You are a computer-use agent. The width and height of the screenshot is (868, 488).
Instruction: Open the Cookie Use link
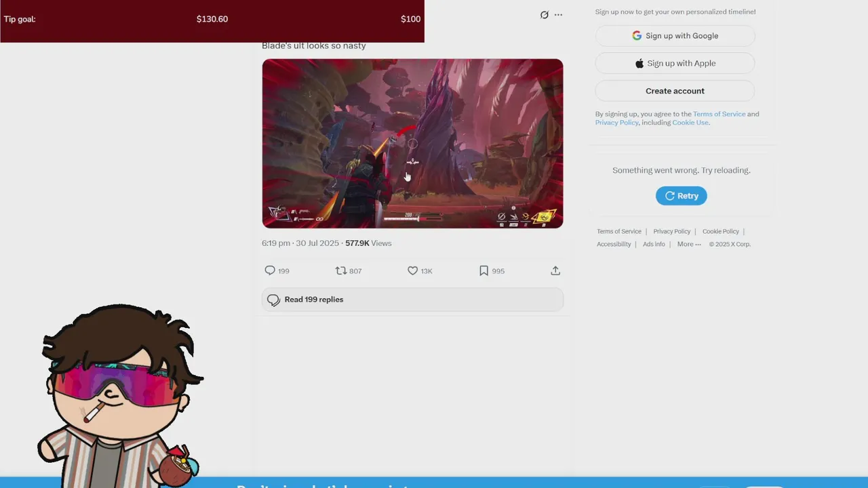tap(690, 123)
